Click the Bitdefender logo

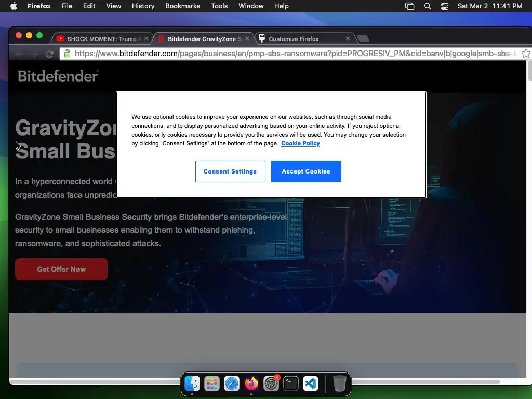tap(58, 76)
